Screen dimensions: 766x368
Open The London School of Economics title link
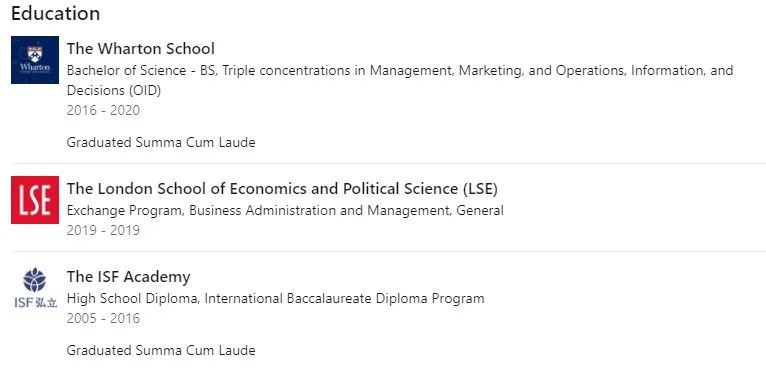click(x=282, y=189)
